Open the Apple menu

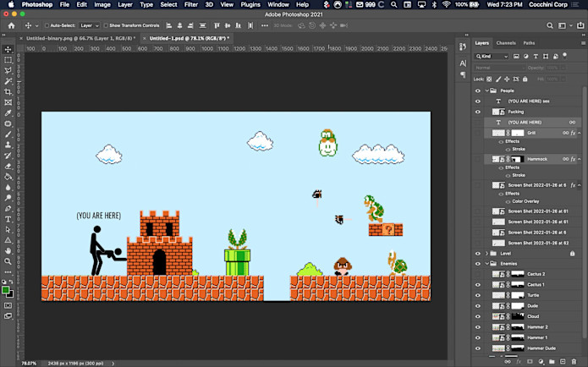point(11,4)
